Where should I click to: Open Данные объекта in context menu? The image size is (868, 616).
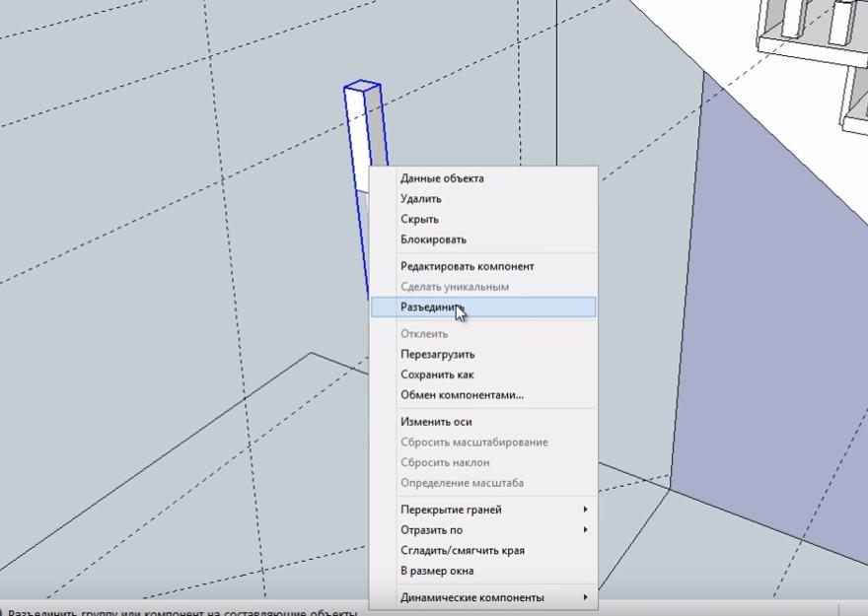[441, 178]
